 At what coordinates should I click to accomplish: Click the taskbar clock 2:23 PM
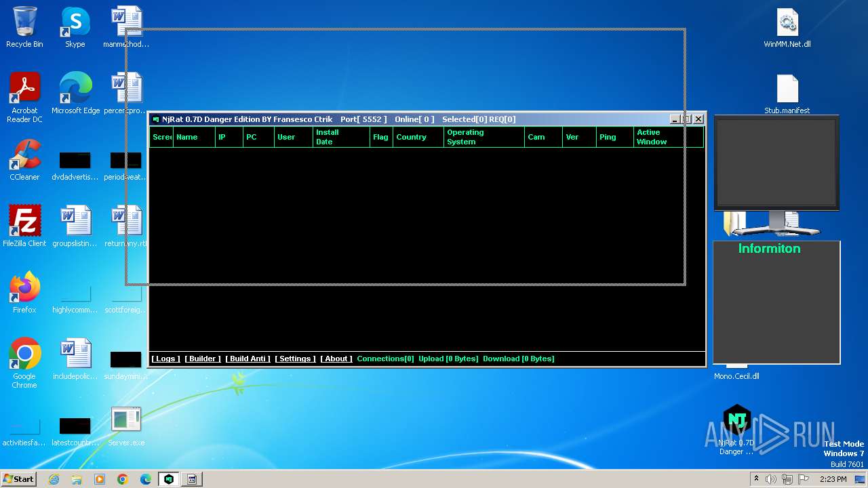point(833,479)
